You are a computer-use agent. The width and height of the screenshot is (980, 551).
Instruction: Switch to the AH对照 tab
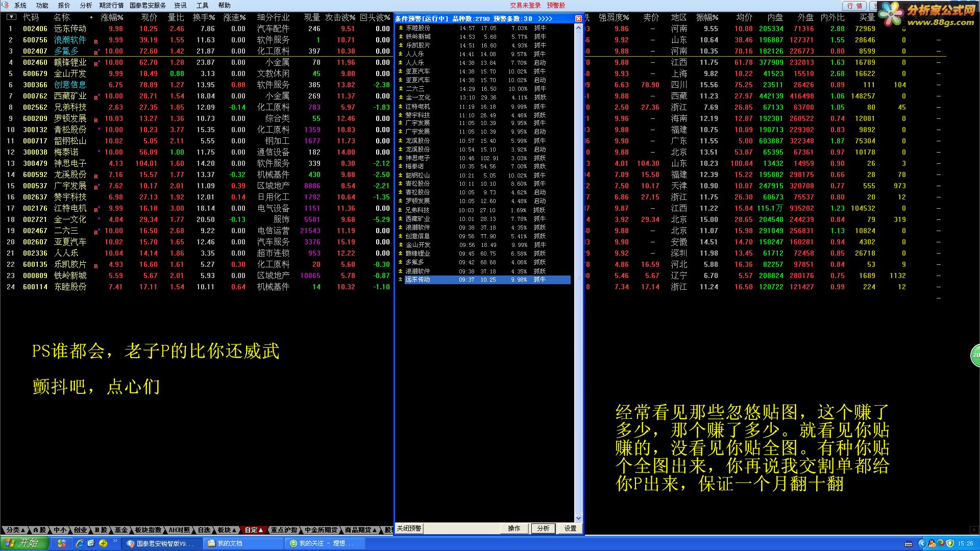tap(179, 530)
